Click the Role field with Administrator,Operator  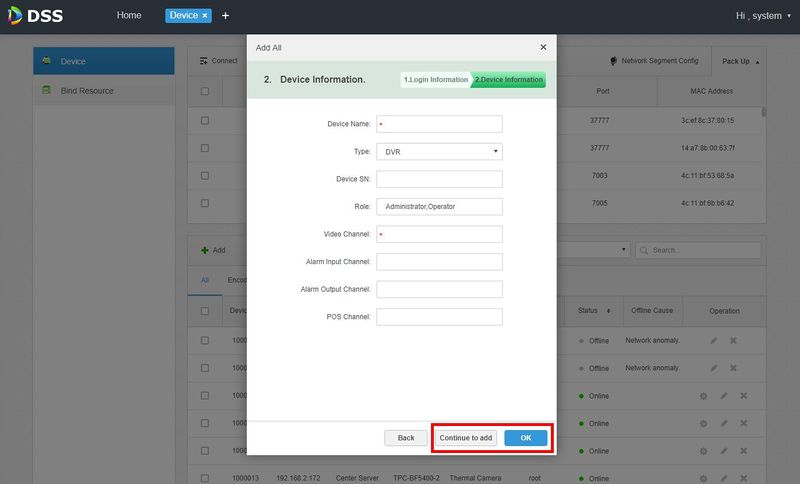(x=439, y=207)
